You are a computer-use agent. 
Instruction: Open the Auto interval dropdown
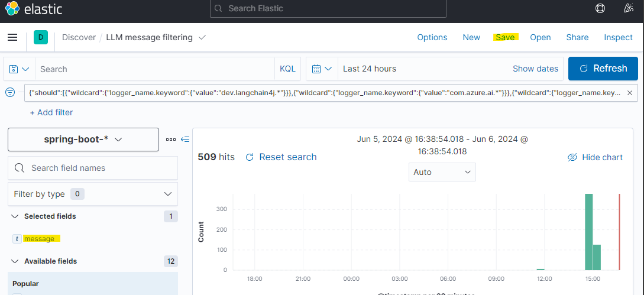coord(442,172)
